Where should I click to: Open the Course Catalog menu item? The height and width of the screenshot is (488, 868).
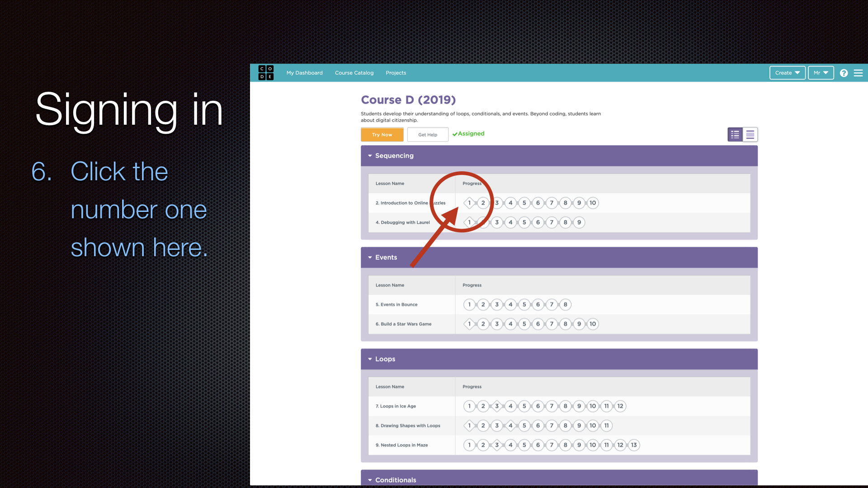point(354,73)
